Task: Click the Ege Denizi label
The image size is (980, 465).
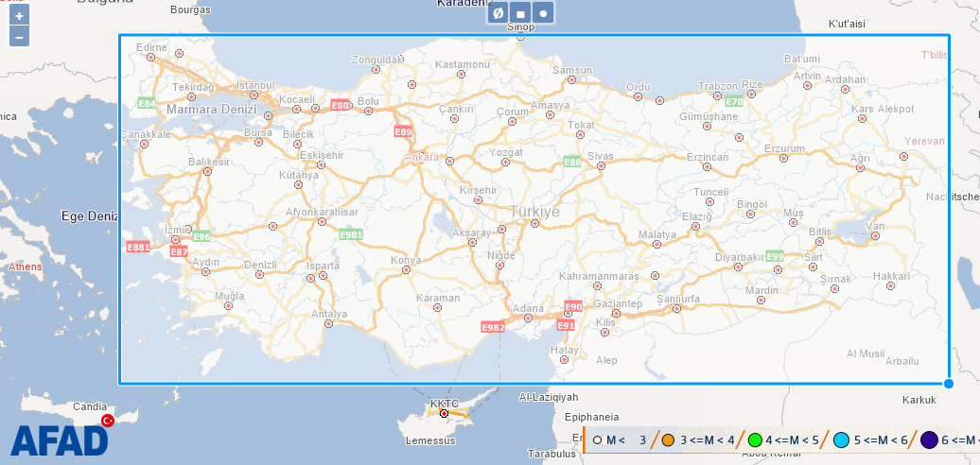Action: pos(89,215)
